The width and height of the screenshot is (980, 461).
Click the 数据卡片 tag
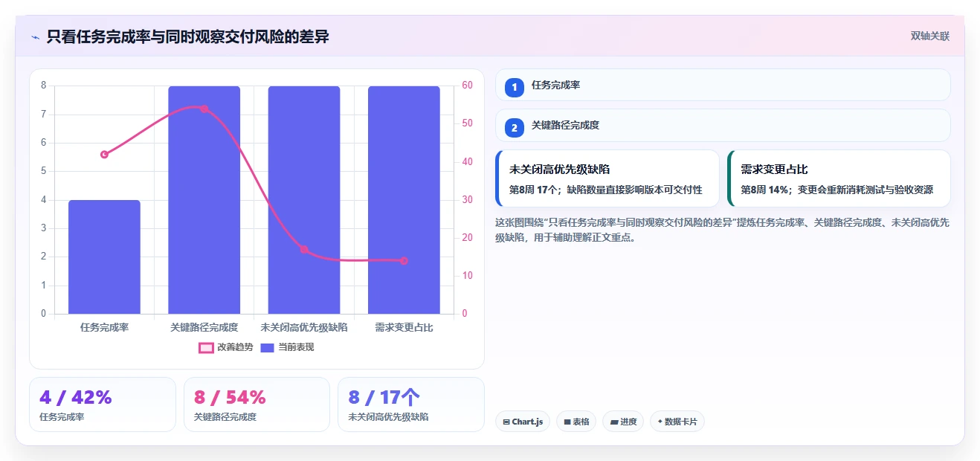coord(677,422)
